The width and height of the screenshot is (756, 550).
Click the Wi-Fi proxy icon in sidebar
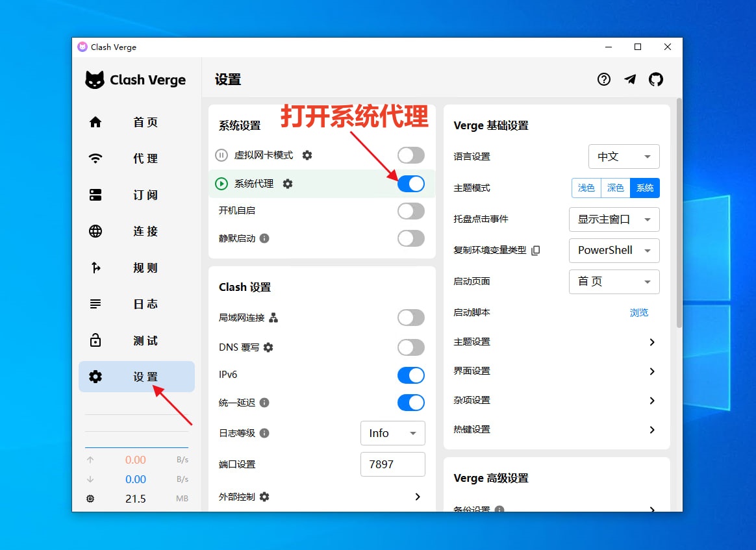click(x=95, y=158)
